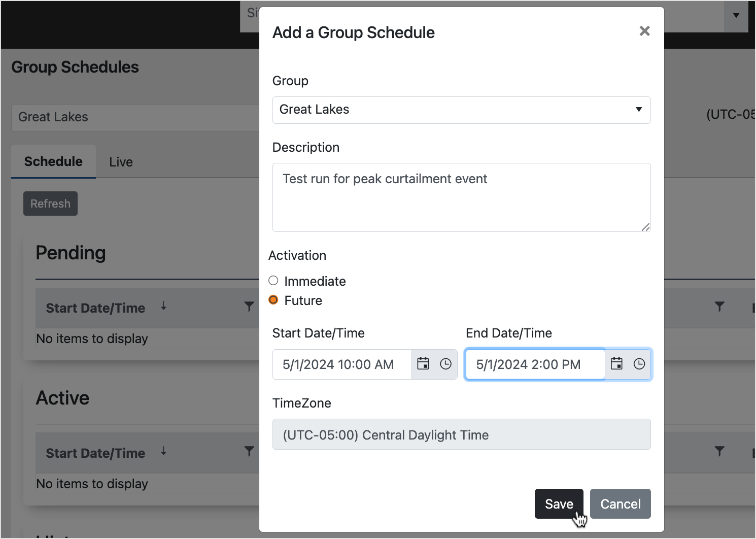The width and height of the screenshot is (756, 539).
Task: Open the filter for Pending Start Date/Time column
Action: (249, 307)
